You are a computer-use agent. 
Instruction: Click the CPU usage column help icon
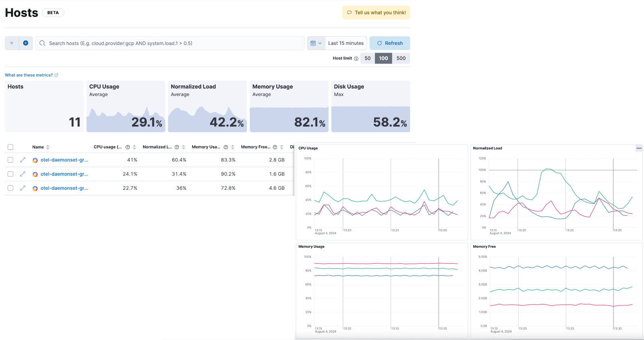pos(128,147)
